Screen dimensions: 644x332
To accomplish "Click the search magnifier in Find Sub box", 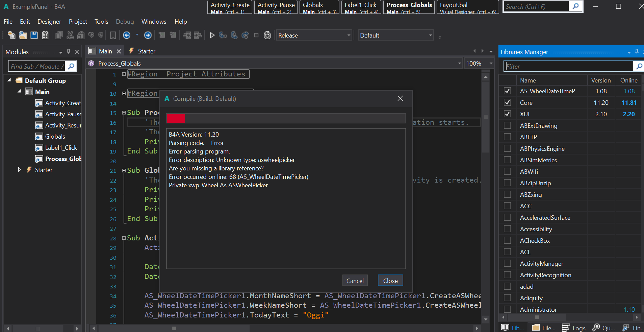I will coord(71,66).
